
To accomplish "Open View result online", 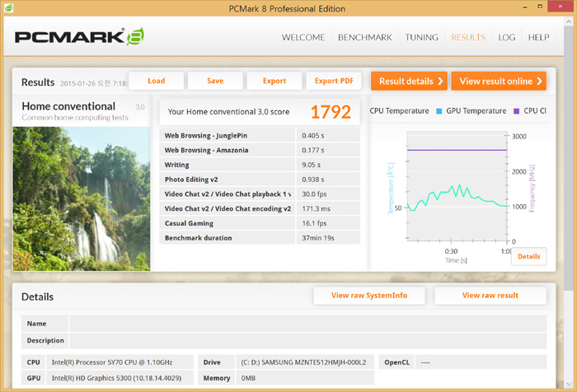I will coord(498,81).
